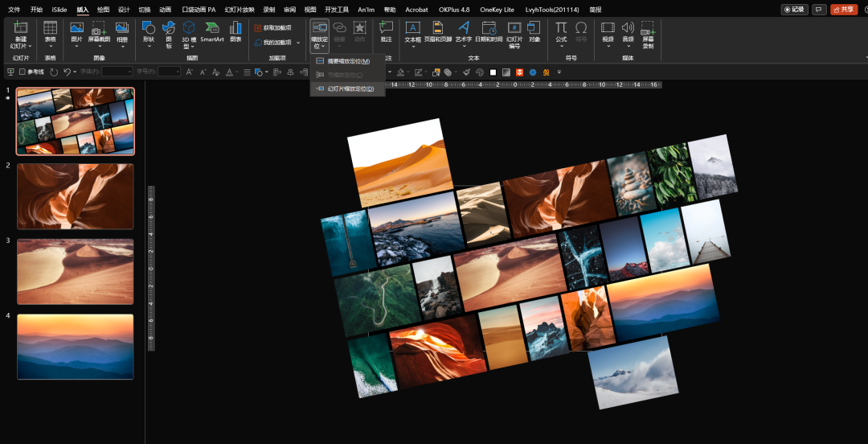Choose 摘要缩放定位(M) from the dropdown menu

coord(348,61)
